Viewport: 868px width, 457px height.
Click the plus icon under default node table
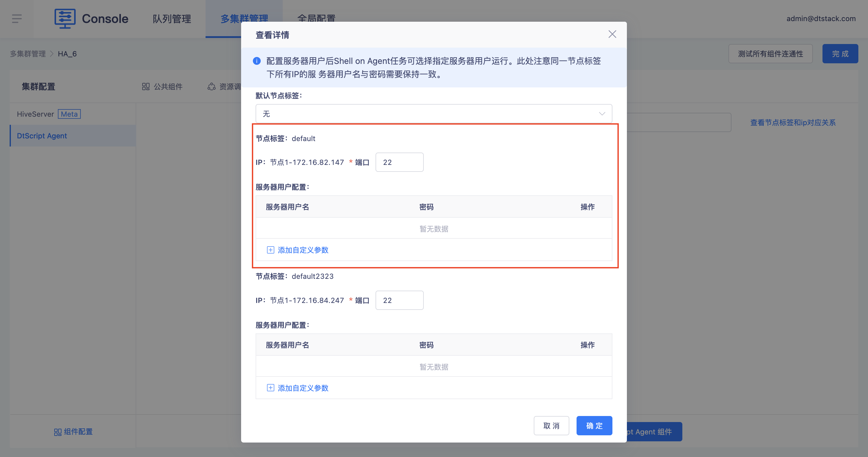click(270, 250)
